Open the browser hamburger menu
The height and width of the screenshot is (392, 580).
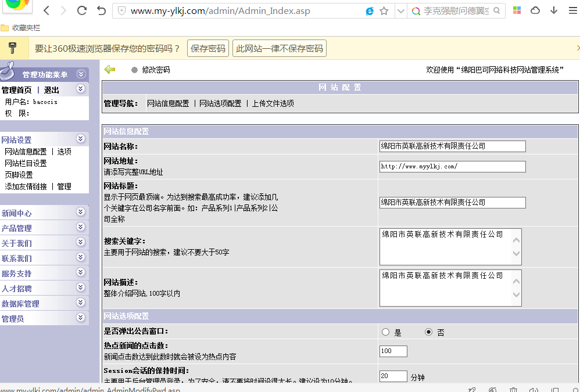[x=572, y=10]
